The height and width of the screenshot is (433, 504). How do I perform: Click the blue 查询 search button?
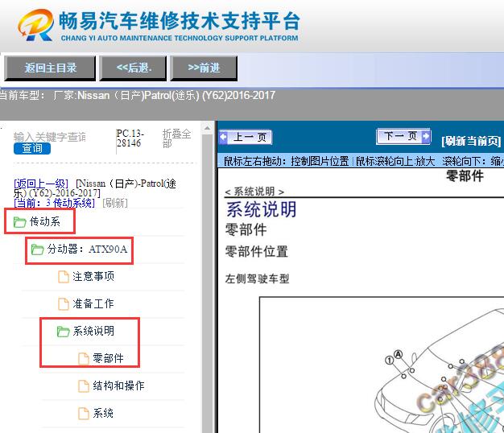[32, 148]
